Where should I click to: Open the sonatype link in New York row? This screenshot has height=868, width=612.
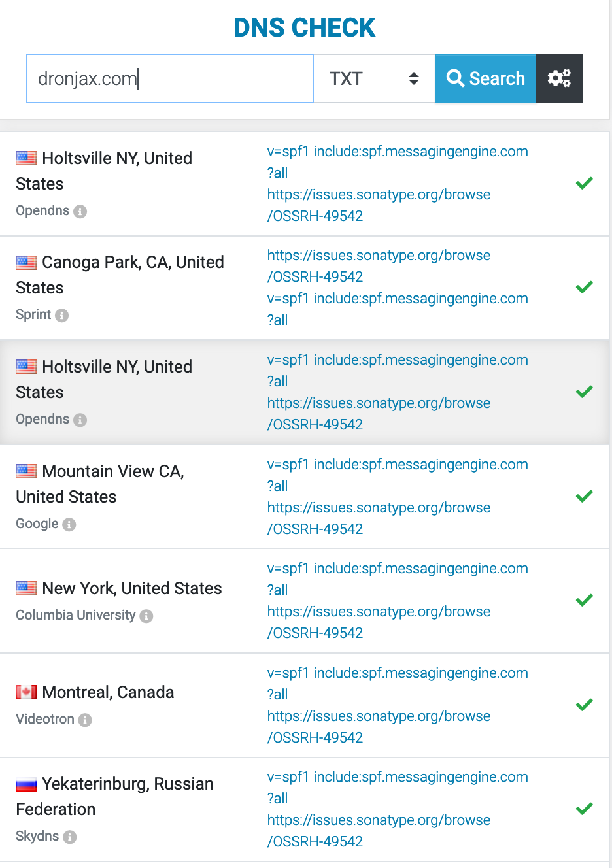point(379,622)
